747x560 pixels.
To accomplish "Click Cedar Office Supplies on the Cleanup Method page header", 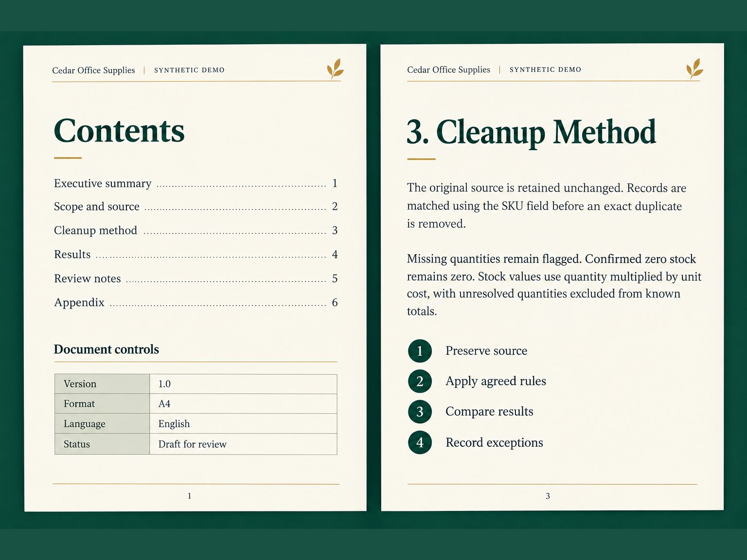I will (448, 70).
